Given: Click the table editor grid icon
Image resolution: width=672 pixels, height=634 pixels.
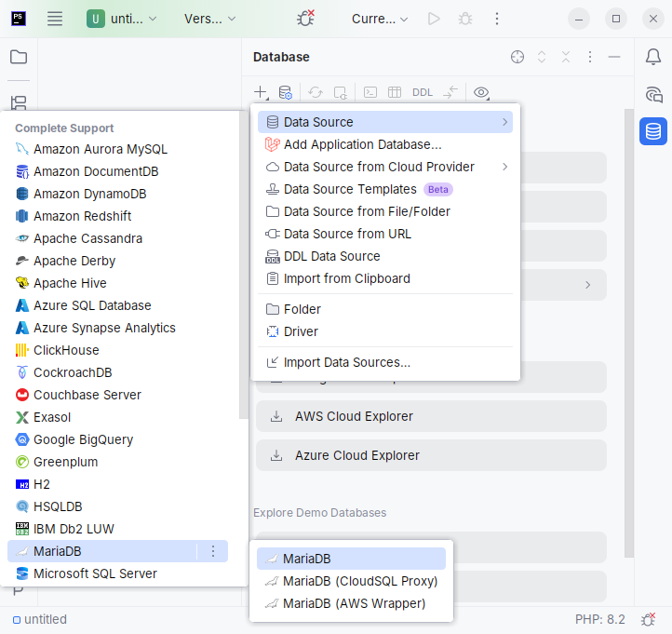Looking at the screenshot, I should click(x=395, y=92).
